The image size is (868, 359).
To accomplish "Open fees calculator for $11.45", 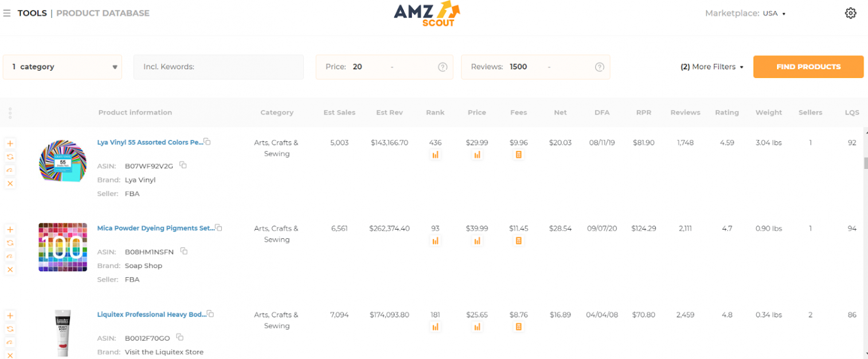I will click(x=518, y=241).
